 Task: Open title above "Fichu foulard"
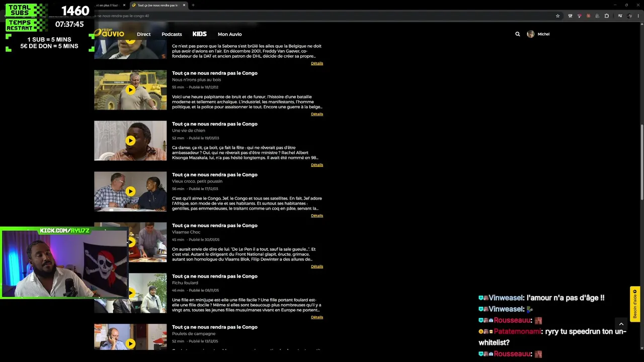pos(215,277)
